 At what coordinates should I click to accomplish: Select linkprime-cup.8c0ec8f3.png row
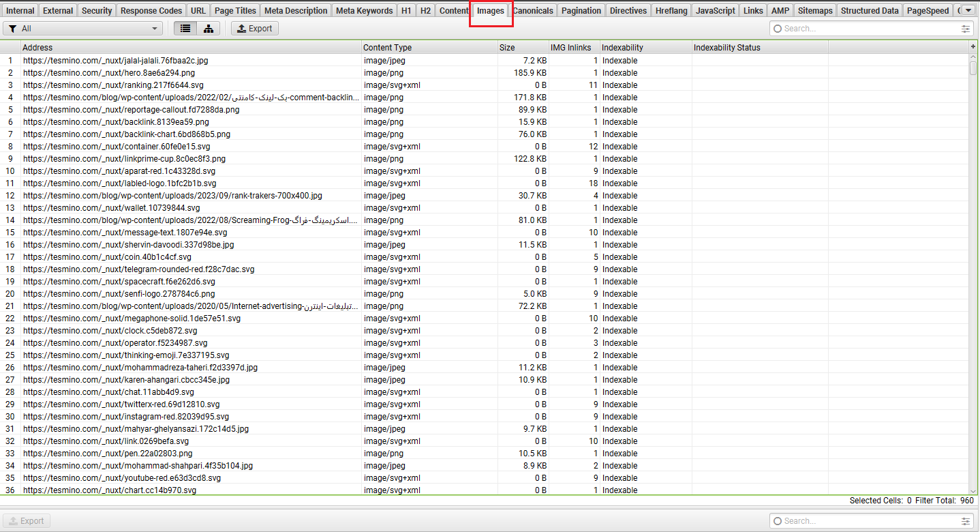(484, 159)
